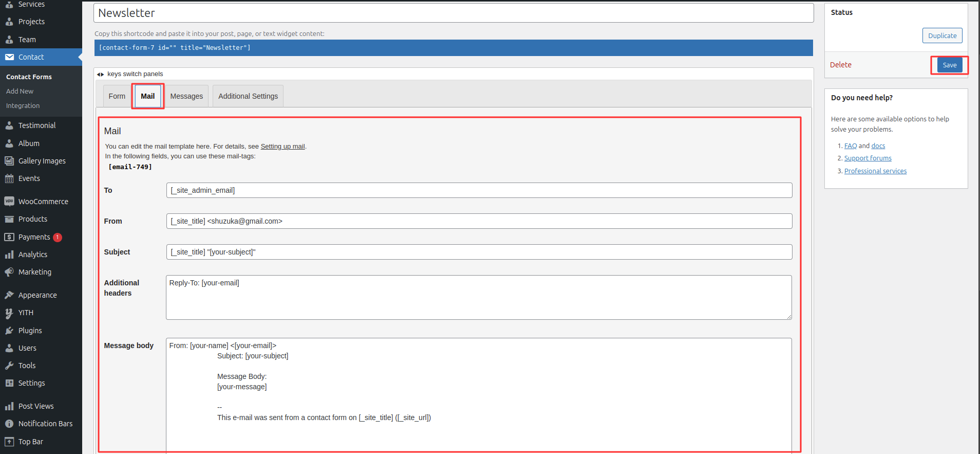Select the Mail tab
Viewport: 980px width, 454px height.
pyautogui.click(x=148, y=96)
